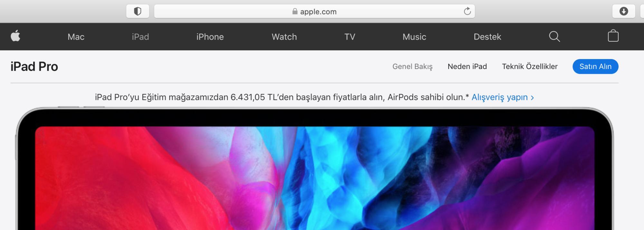
Task: Follow the Alışveriş yapın link
Action: [x=503, y=97]
